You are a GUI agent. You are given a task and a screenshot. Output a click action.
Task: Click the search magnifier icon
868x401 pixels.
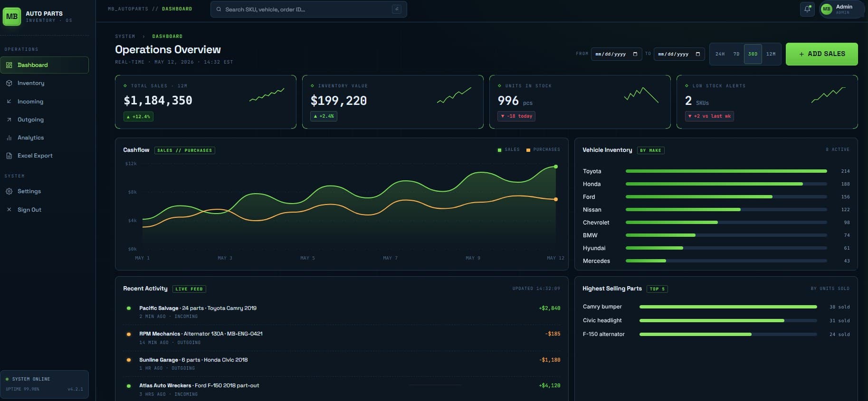click(x=219, y=9)
